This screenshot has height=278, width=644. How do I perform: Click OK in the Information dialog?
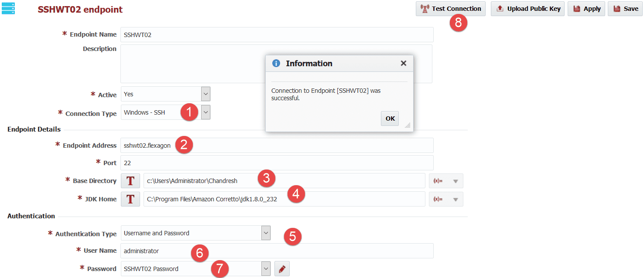click(x=390, y=119)
